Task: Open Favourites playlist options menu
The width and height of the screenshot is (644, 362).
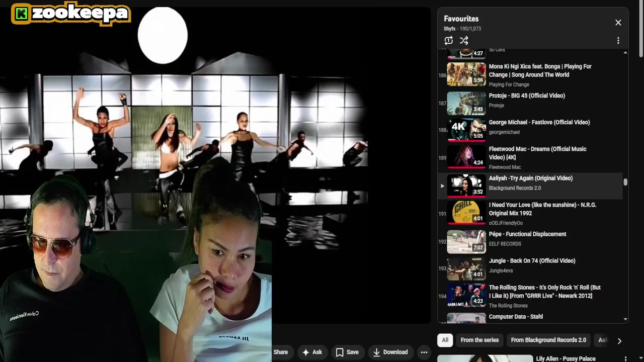Action: (618, 41)
